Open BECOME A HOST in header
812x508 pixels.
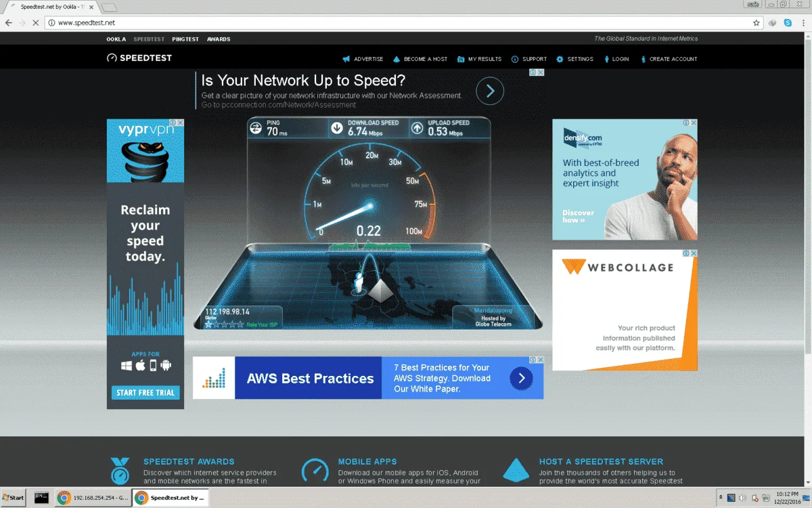(420, 59)
